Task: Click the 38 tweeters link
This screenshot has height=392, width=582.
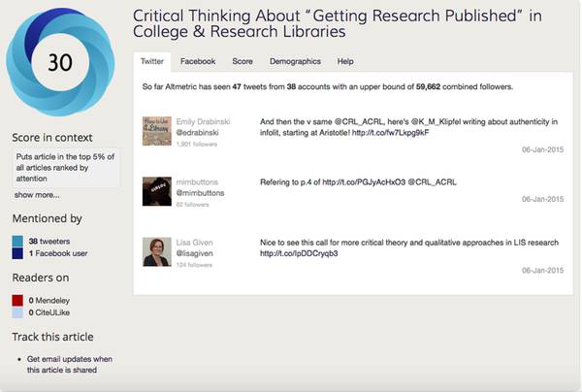Action: pyautogui.click(x=48, y=241)
